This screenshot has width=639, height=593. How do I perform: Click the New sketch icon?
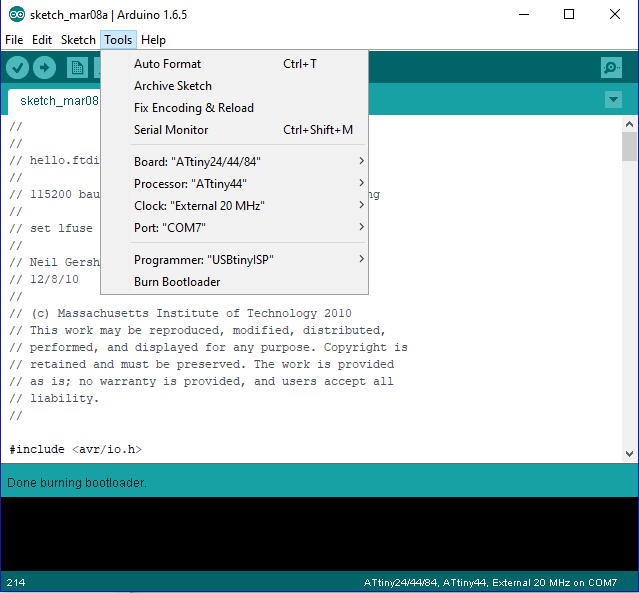click(x=77, y=67)
